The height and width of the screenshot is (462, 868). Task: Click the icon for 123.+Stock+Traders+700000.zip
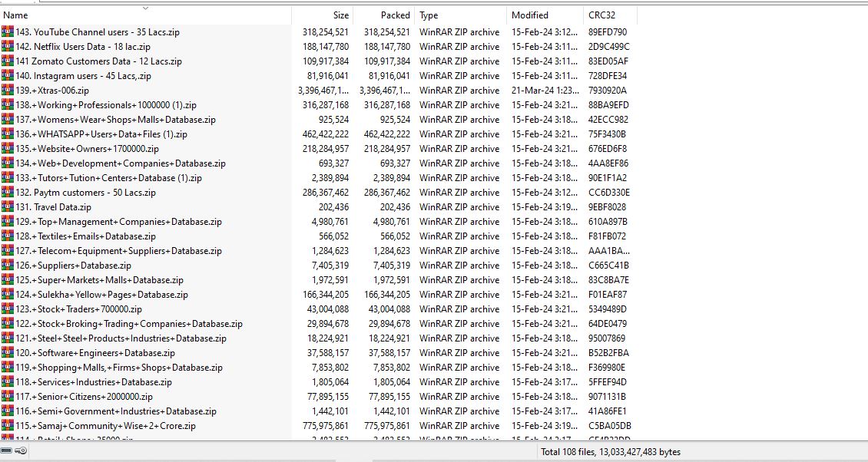[x=8, y=309]
